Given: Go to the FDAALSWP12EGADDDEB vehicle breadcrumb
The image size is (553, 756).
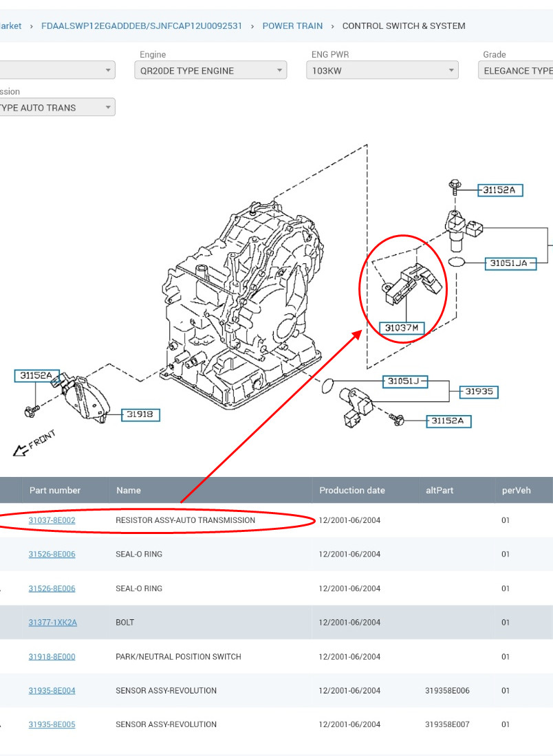Looking at the screenshot, I should [142, 26].
